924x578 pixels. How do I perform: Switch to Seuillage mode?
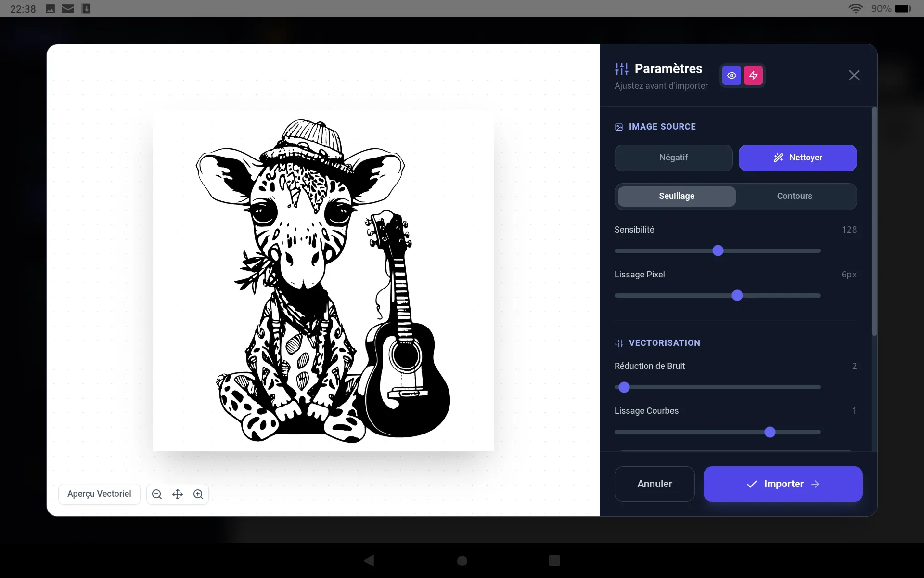pos(677,197)
